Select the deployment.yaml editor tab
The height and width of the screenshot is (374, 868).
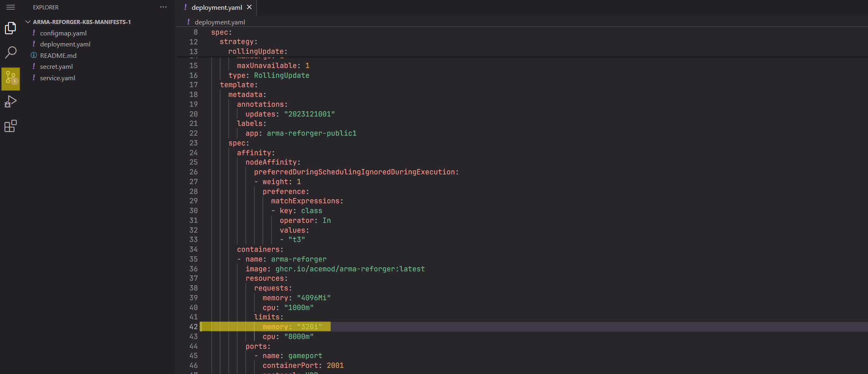(x=216, y=7)
